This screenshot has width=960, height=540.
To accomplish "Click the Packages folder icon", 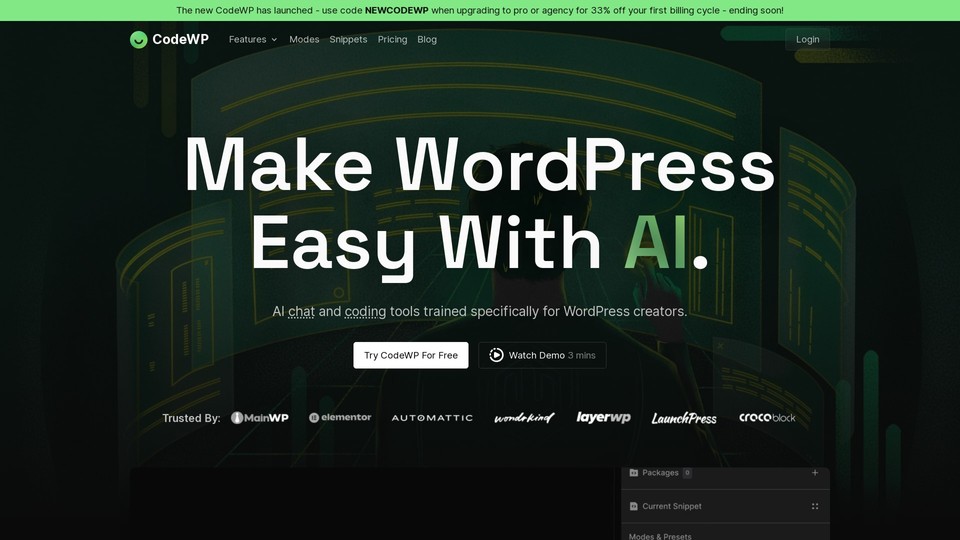I will coord(634,473).
